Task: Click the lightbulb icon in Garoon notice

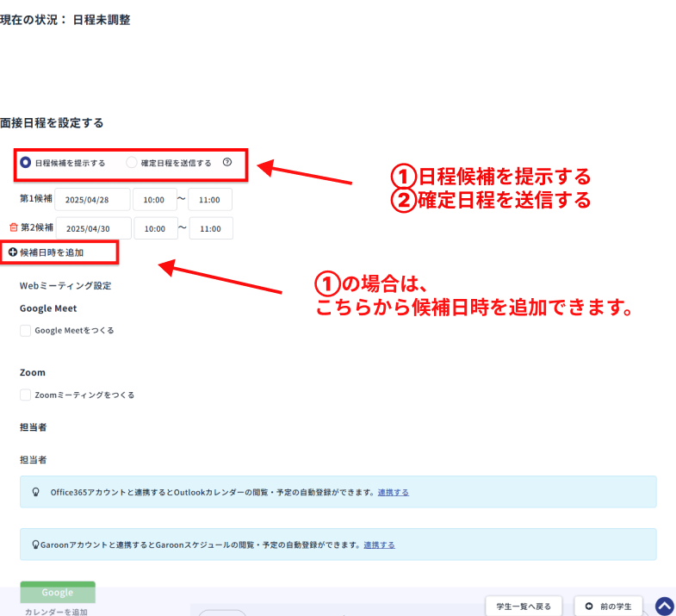Action: [36, 544]
